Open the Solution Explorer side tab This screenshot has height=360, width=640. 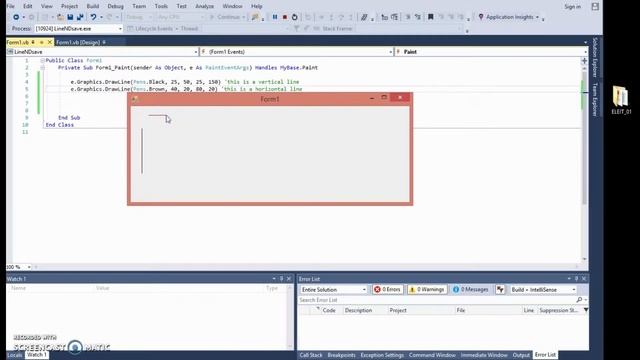click(595, 57)
